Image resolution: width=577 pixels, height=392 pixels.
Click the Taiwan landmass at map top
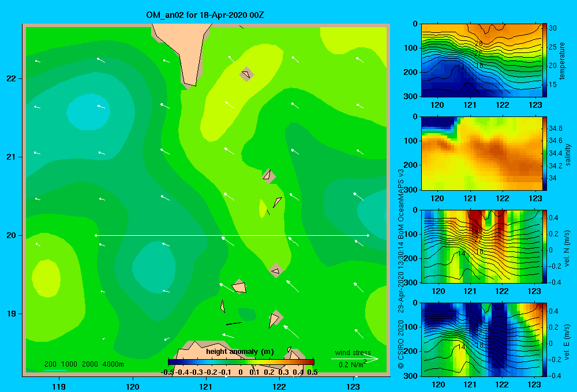coord(186,48)
